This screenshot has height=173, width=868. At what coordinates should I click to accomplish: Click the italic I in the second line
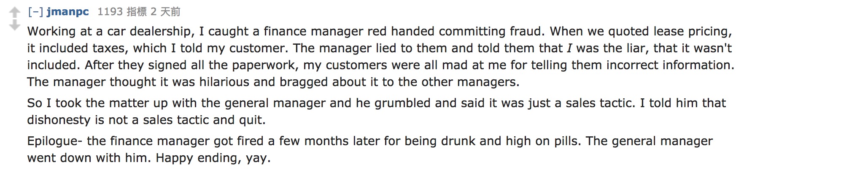(x=569, y=48)
